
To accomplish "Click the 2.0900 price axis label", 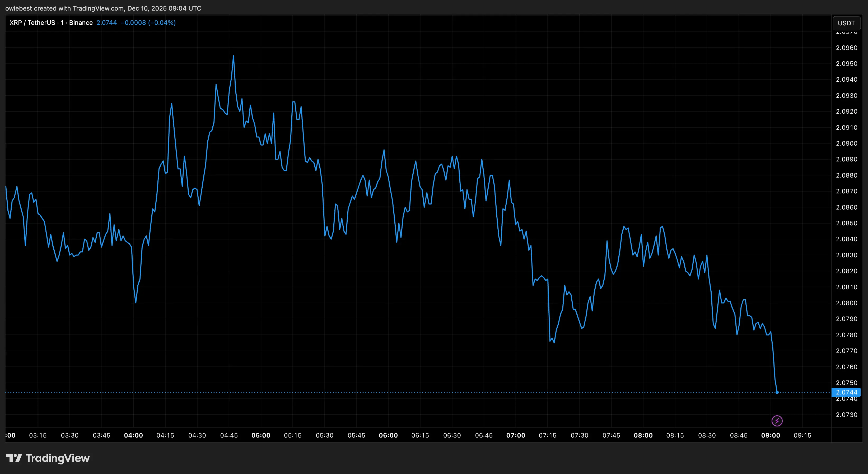I will point(846,143).
